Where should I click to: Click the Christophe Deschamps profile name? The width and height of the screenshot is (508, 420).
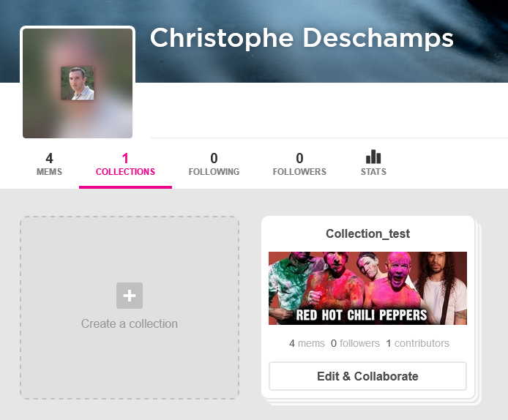coord(302,38)
